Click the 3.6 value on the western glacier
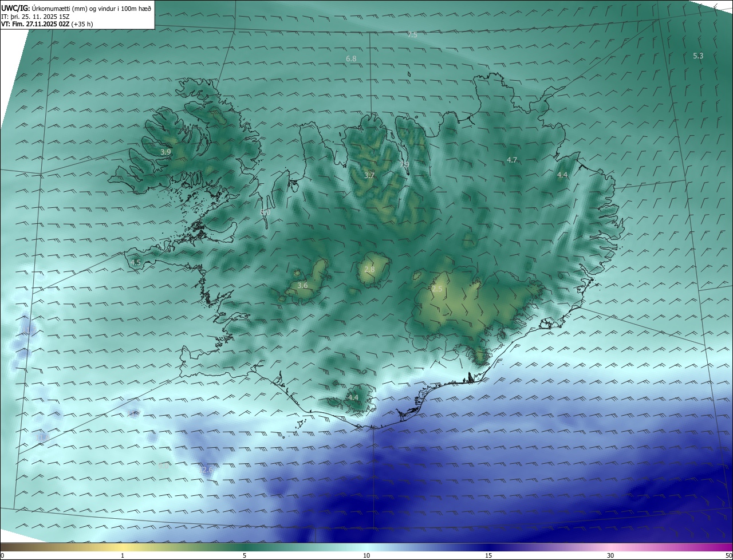Image resolution: width=733 pixels, height=560 pixels. (x=302, y=285)
